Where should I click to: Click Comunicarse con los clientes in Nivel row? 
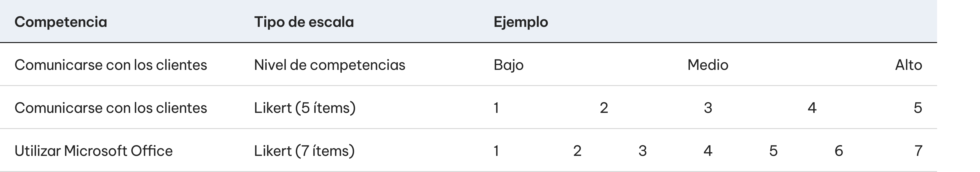click(x=111, y=65)
